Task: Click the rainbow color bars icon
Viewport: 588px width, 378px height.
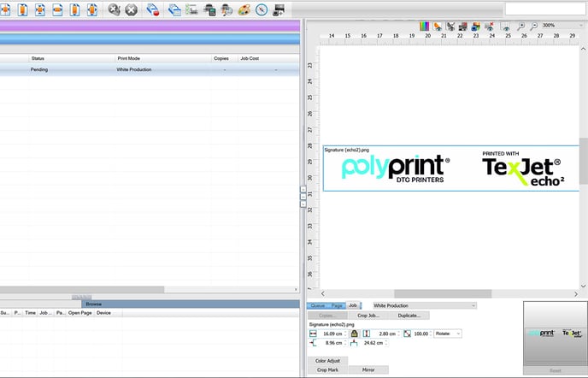Action: tap(424, 26)
